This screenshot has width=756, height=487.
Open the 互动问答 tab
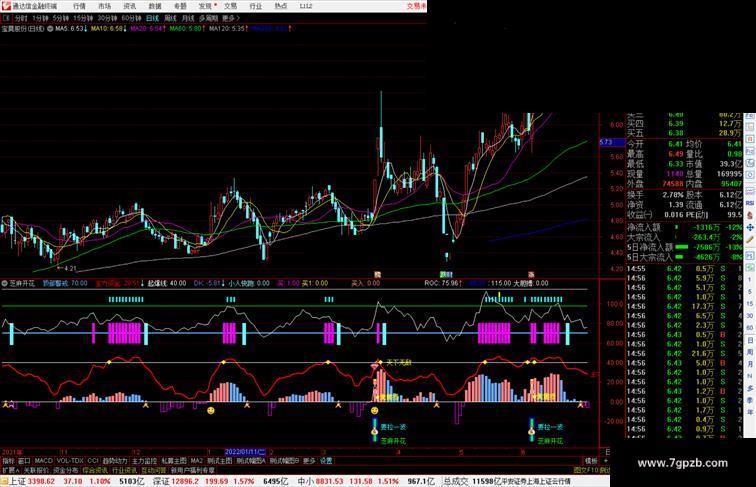pyautogui.click(x=154, y=470)
